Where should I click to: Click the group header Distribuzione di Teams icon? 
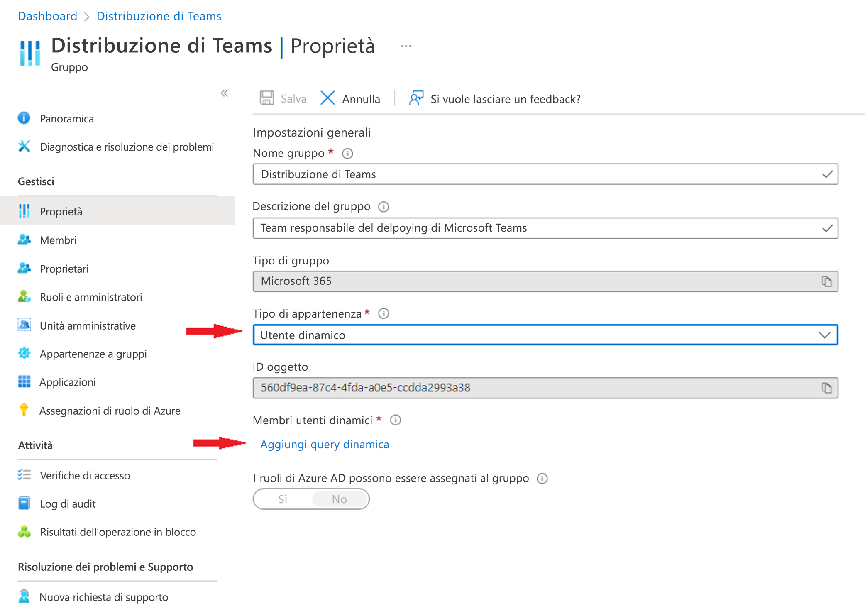(30, 53)
